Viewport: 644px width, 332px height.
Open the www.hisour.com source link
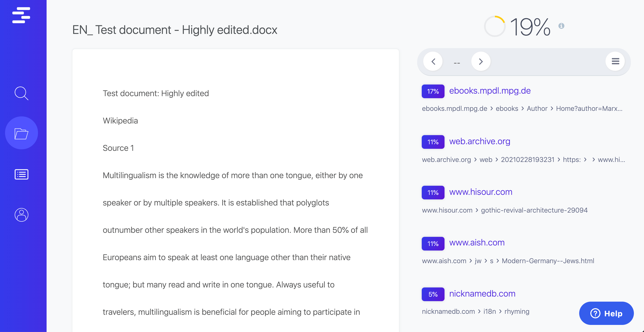click(x=480, y=192)
